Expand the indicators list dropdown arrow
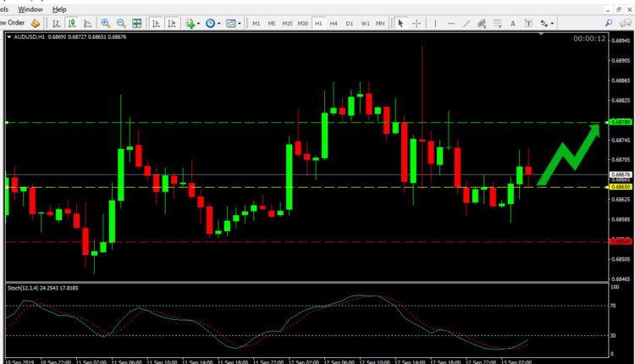 (198, 24)
